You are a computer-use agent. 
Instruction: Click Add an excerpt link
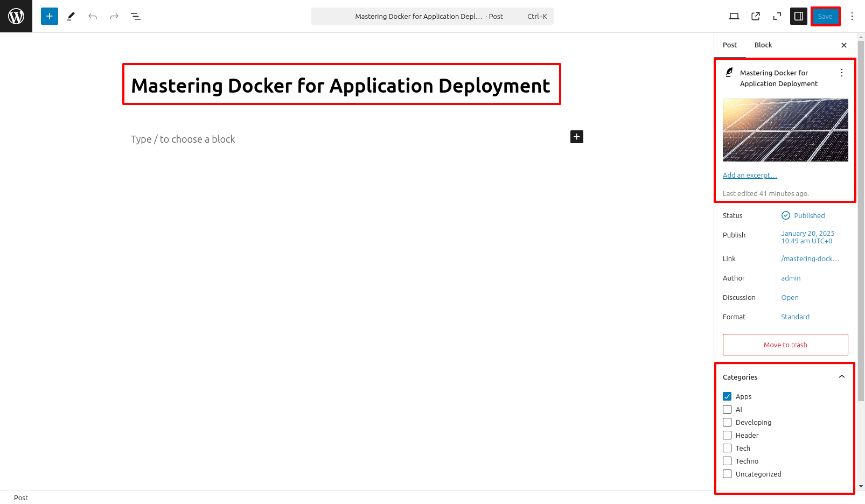(x=750, y=176)
